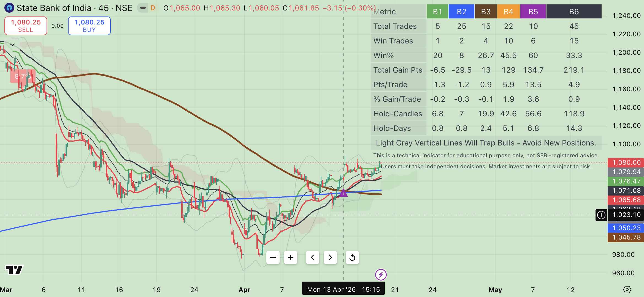Click the BUY 1,080.25 button
644x297 pixels.
coord(90,26)
